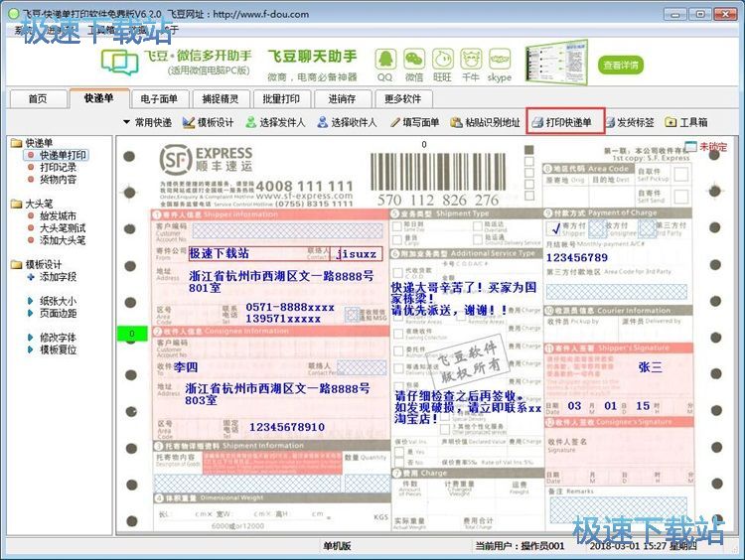Screen dimensions: 745x560
Task: Click sender signature 张三
Action: coord(650,367)
